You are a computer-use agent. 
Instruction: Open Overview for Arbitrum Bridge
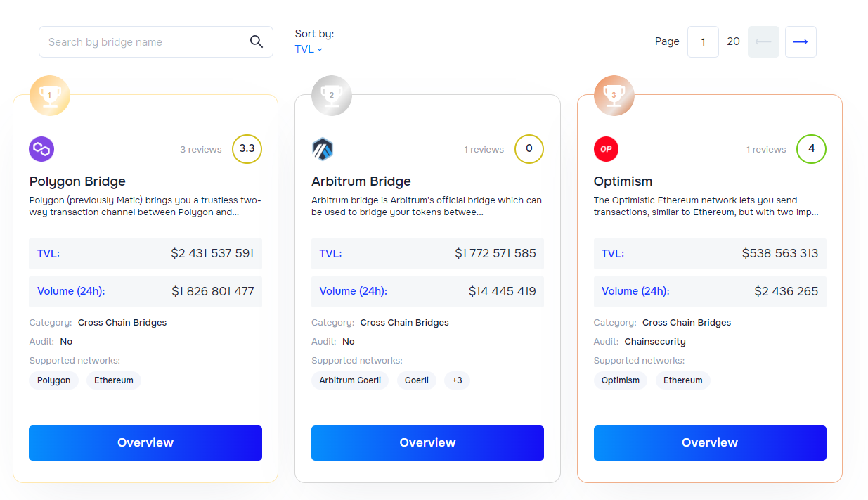coord(427,443)
